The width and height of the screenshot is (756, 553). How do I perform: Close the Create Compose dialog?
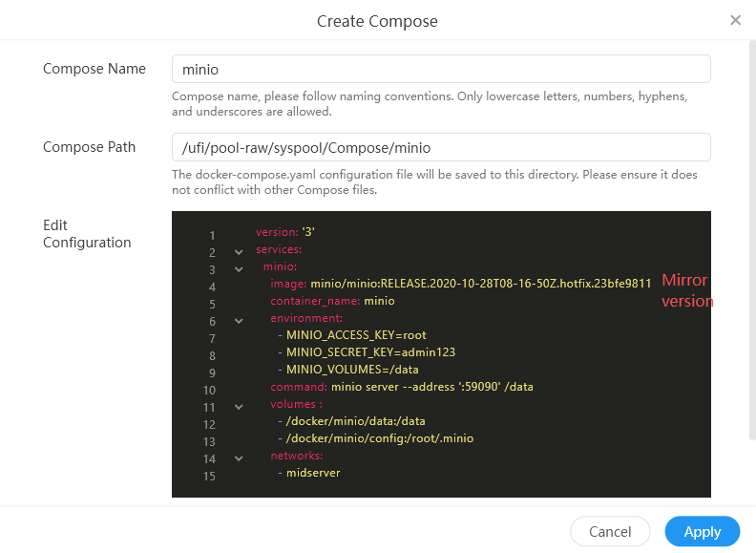coord(735,20)
